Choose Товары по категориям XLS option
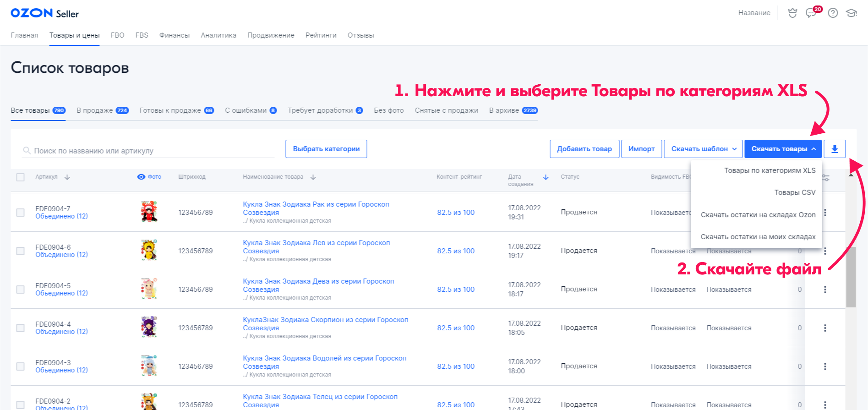 click(770, 170)
